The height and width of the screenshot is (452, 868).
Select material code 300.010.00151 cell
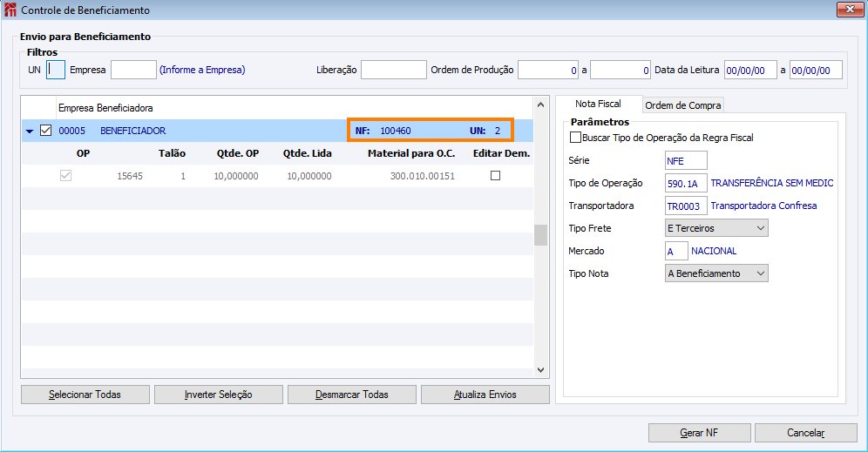423,176
